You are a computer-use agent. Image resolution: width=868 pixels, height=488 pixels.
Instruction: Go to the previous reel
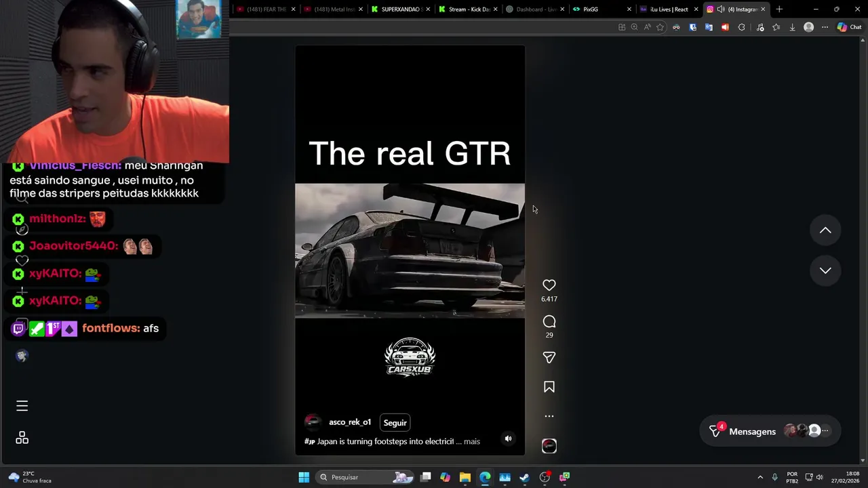pos(825,230)
